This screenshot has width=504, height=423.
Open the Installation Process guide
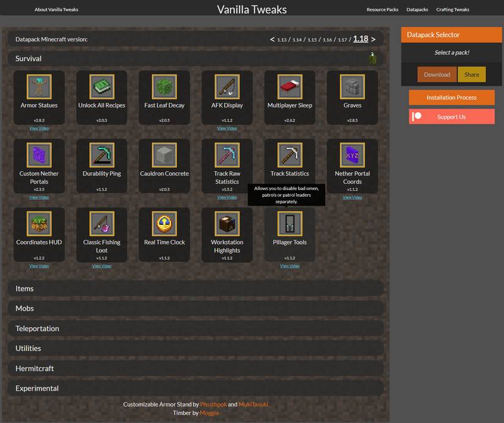pyautogui.click(x=451, y=97)
